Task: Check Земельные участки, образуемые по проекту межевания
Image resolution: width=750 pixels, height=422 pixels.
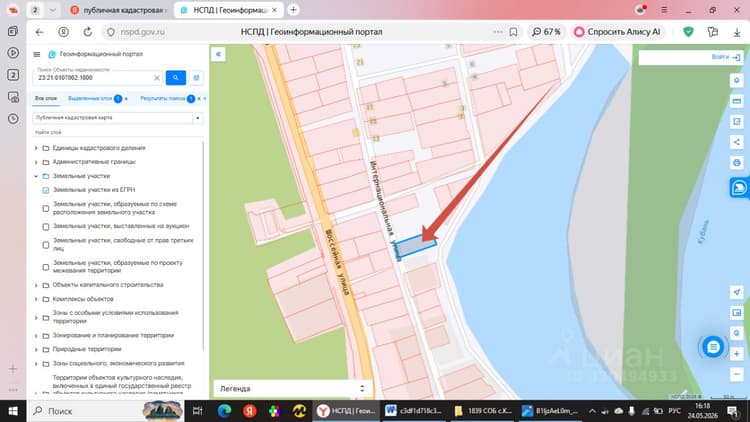Action: tap(45, 267)
